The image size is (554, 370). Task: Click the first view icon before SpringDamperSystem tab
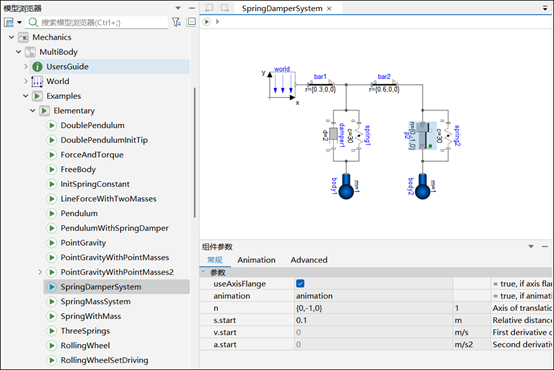pyautogui.click(x=210, y=8)
